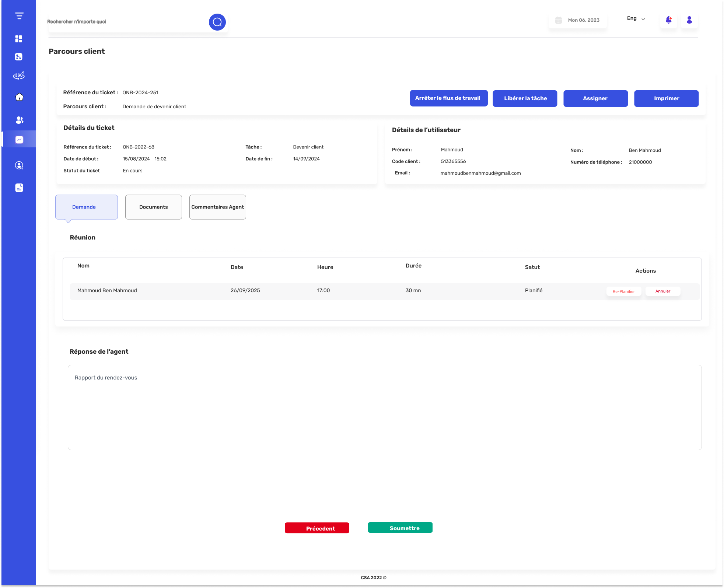
Task: Open the users group icon
Action: (x=20, y=120)
